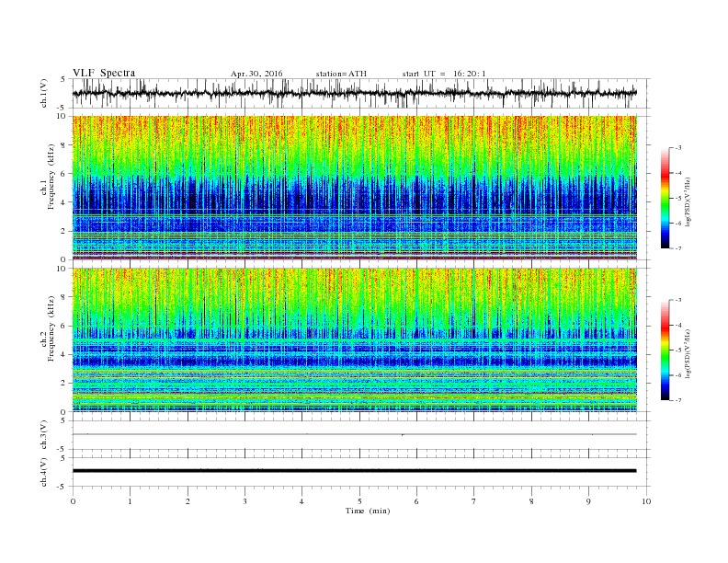Click time axis tick label '1'
The width and height of the screenshot is (728, 563).
point(130,501)
